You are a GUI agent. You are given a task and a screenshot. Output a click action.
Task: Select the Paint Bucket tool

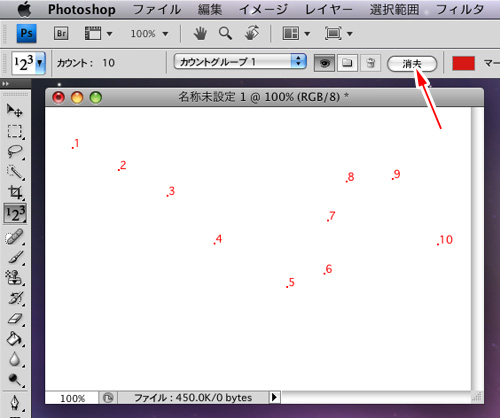[x=15, y=339]
